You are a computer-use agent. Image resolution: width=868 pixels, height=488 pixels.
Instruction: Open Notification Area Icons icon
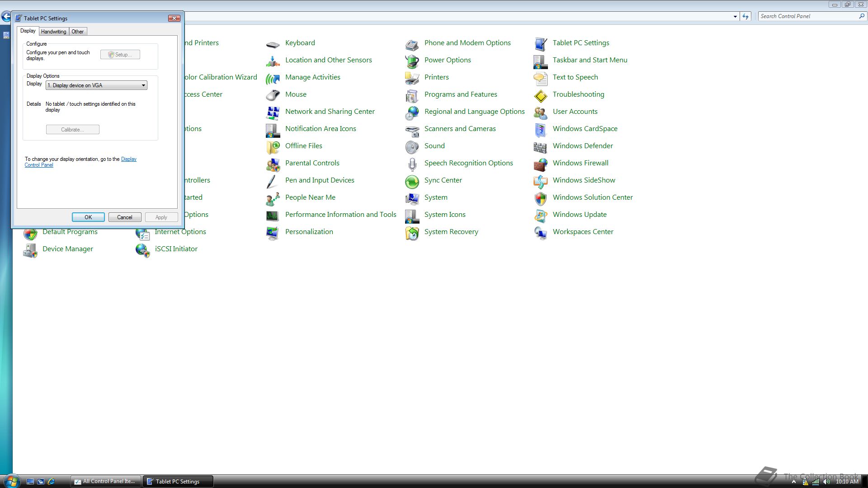(273, 130)
